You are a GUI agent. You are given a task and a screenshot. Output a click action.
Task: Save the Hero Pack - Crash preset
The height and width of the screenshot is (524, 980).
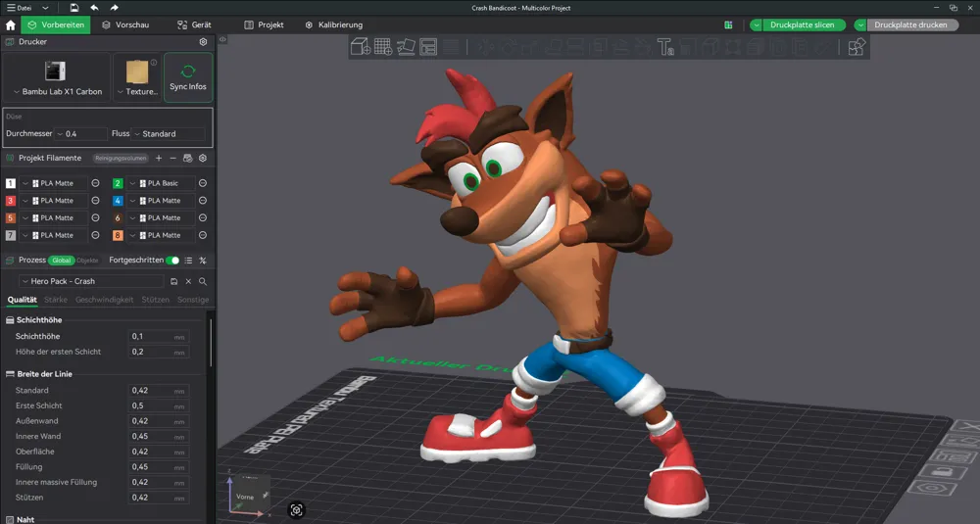click(x=173, y=282)
